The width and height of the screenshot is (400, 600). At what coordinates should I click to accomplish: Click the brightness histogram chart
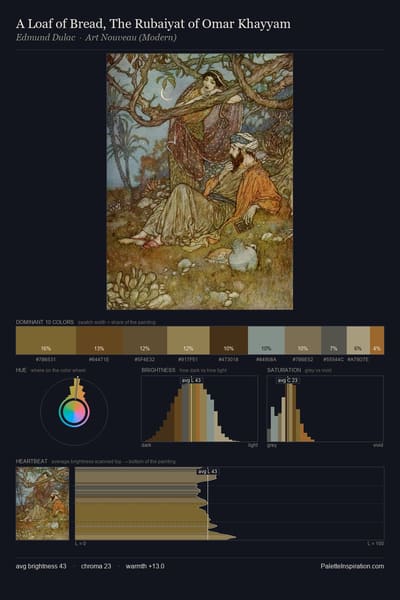point(200,409)
